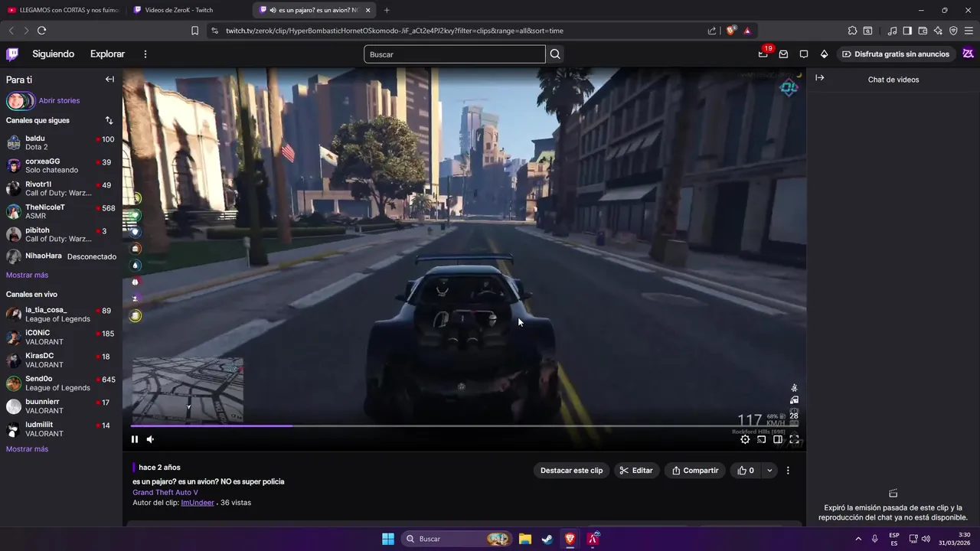Open the three-dot menu beside Explorar
This screenshot has height=551, width=980.
[x=145, y=54]
